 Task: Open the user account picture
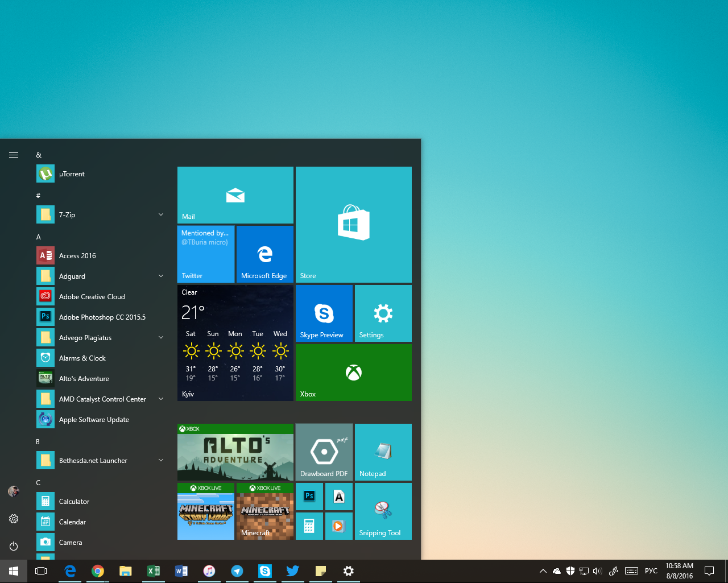coord(14,491)
